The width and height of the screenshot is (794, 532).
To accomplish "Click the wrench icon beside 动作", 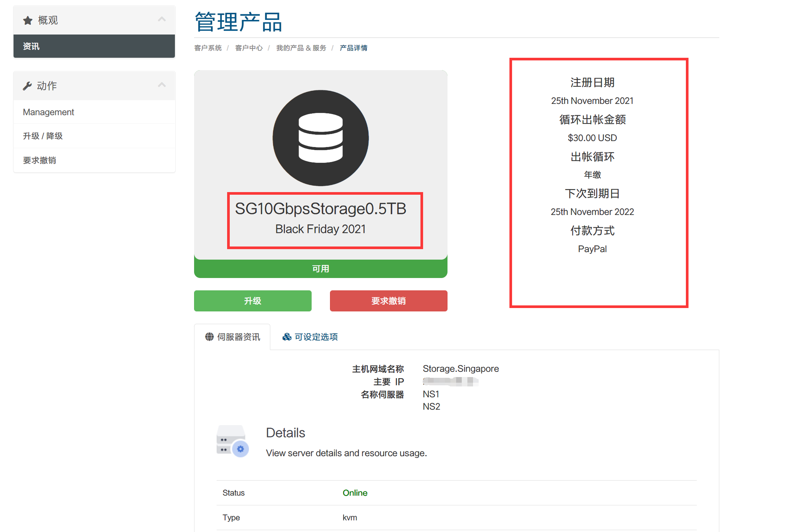I will [x=27, y=86].
